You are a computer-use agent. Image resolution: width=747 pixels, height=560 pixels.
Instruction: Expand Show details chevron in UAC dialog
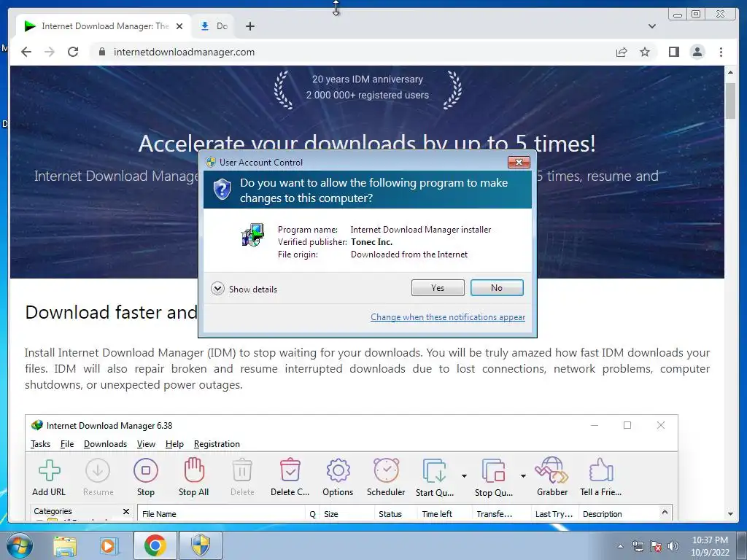pyautogui.click(x=217, y=289)
